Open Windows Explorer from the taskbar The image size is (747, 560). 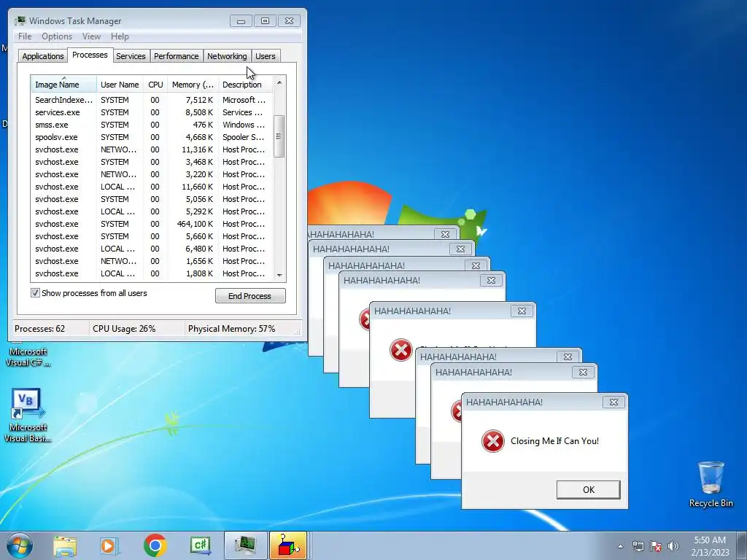tap(65, 545)
